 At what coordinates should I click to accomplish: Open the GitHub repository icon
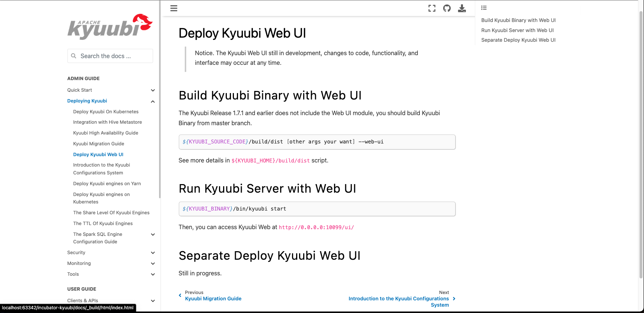447,8
